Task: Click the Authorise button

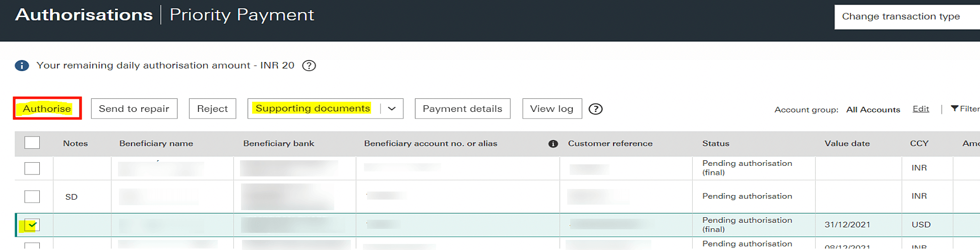Action: pos(47,109)
